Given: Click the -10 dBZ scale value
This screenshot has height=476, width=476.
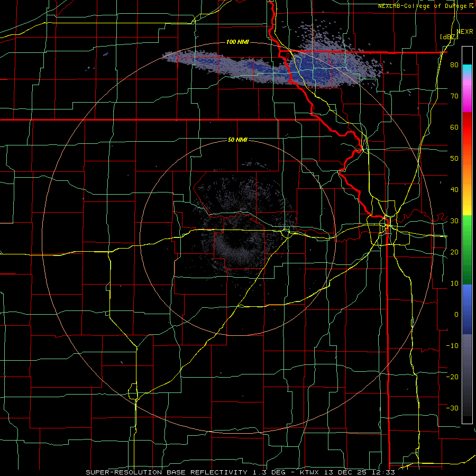Looking at the screenshot, I should (x=452, y=346).
